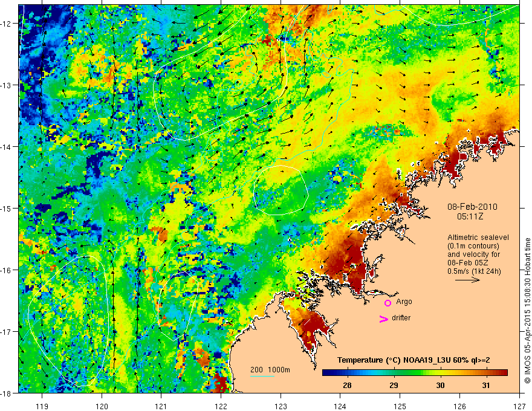532x411 pixels.
Task: Click the 30 value on the color scale
Action: (x=440, y=385)
